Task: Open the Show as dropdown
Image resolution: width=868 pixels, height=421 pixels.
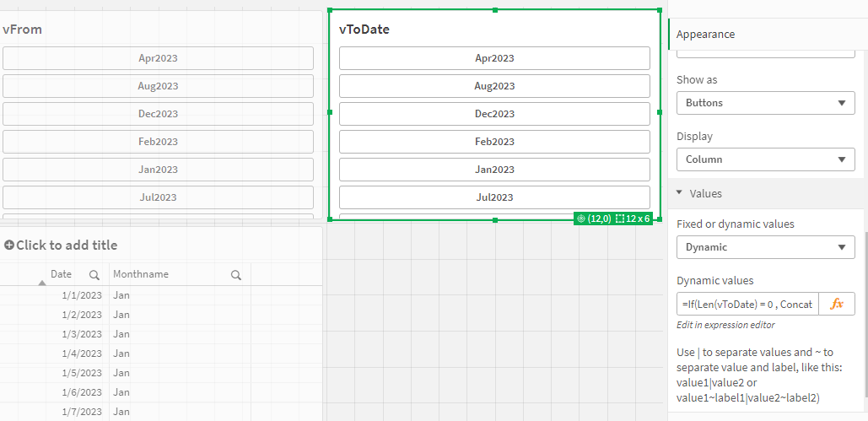Action: (x=765, y=103)
